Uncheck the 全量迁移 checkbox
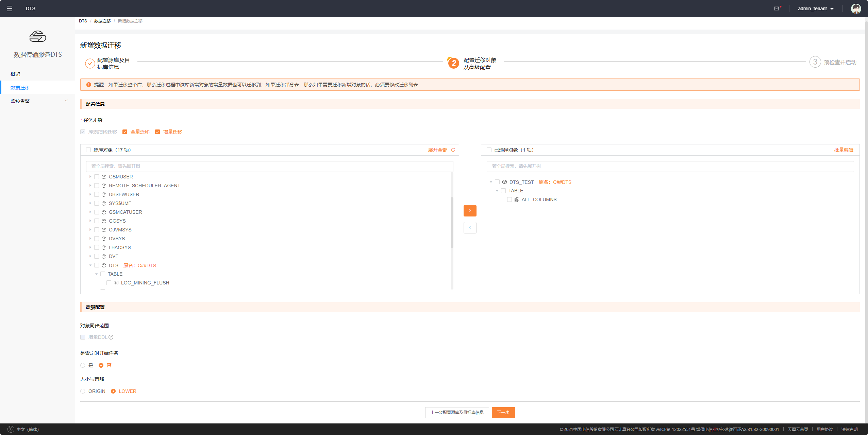 (x=125, y=132)
